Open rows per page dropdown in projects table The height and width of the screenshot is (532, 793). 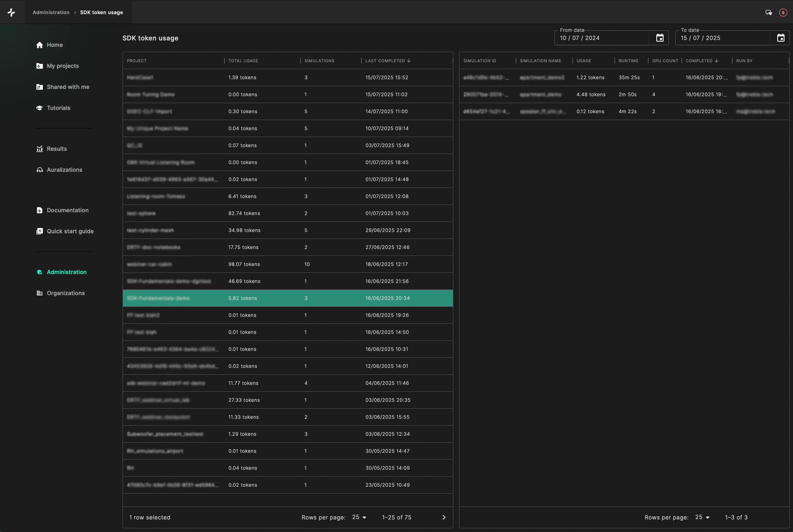click(x=359, y=517)
